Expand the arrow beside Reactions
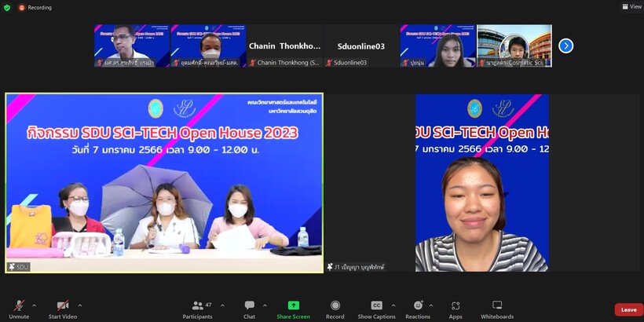Viewport: 644px width, 322px height. 431,306
